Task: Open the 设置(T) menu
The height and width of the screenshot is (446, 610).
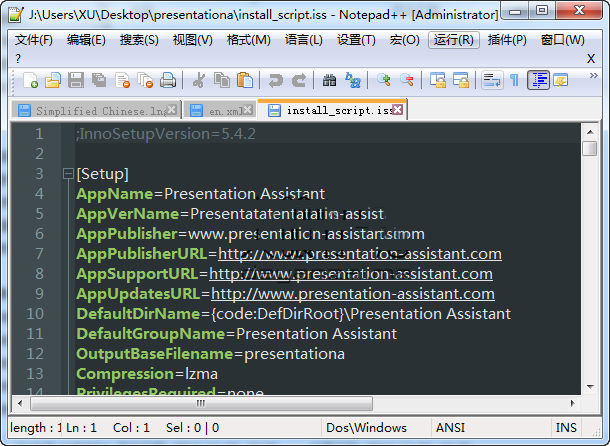Action: (x=356, y=40)
